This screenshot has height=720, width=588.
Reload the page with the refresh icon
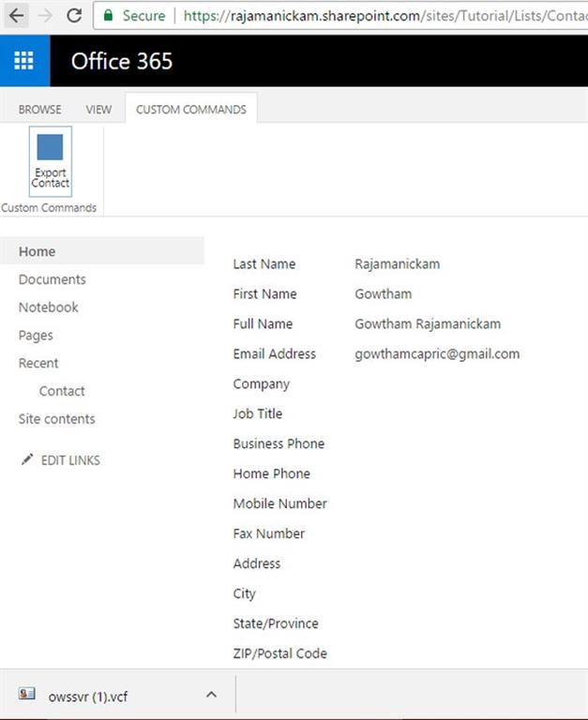point(74,16)
